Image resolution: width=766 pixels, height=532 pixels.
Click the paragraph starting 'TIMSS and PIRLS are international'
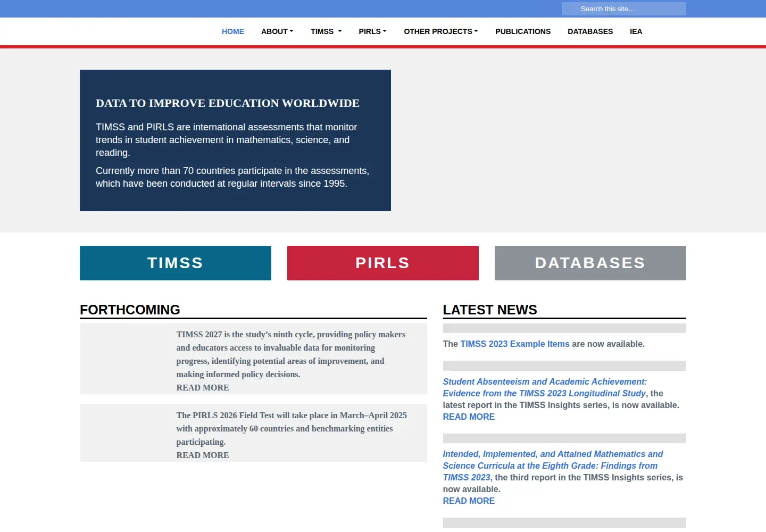pyautogui.click(x=227, y=140)
